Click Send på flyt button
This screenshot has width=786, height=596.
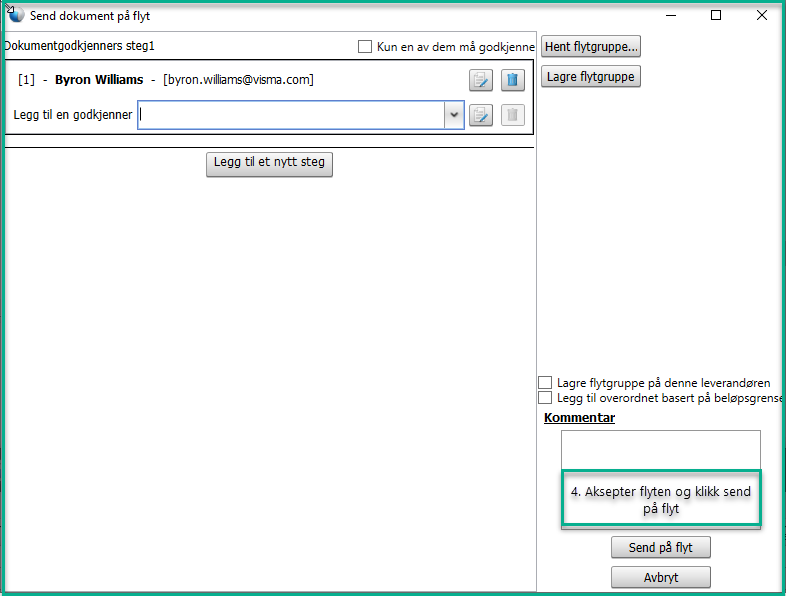tap(661, 547)
